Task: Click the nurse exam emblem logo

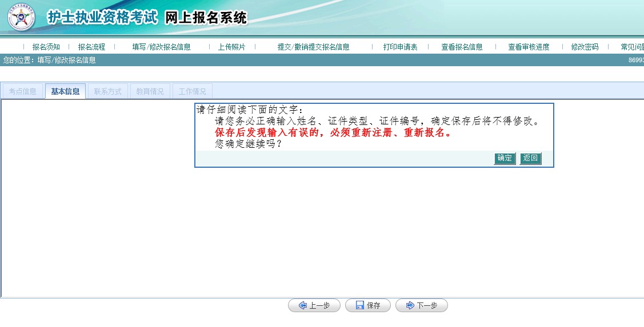Action: point(21,18)
